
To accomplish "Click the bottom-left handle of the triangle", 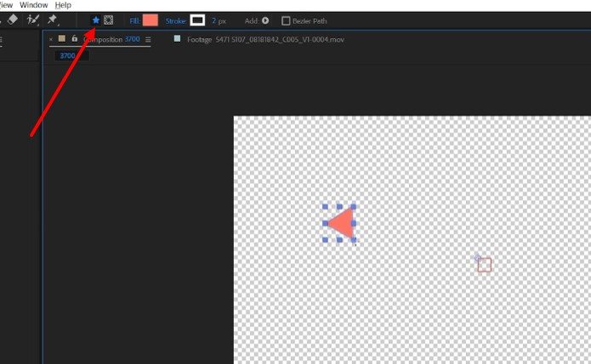I will 326,240.
